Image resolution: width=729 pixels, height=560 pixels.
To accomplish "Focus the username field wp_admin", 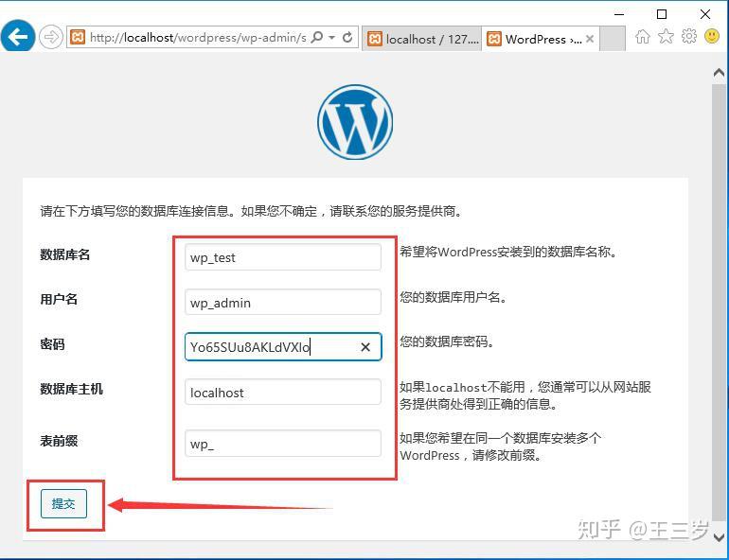I will [x=283, y=303].
